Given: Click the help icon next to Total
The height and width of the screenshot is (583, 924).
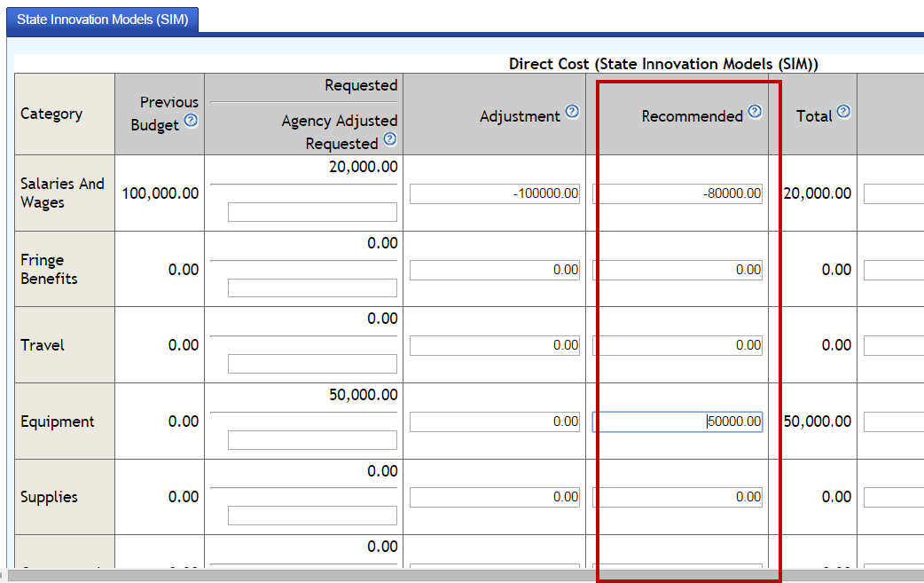Looking at the screenshot, I should tap(843, 112).
